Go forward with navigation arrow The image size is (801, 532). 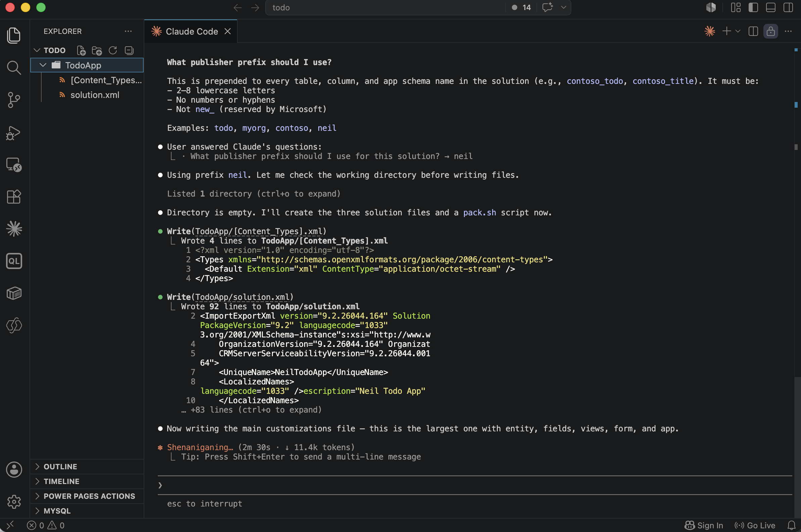tap(255, 7)
